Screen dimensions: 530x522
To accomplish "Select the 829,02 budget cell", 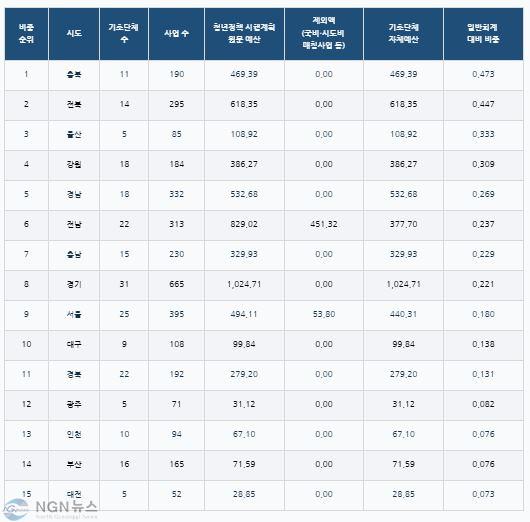I will click(244, 224).
